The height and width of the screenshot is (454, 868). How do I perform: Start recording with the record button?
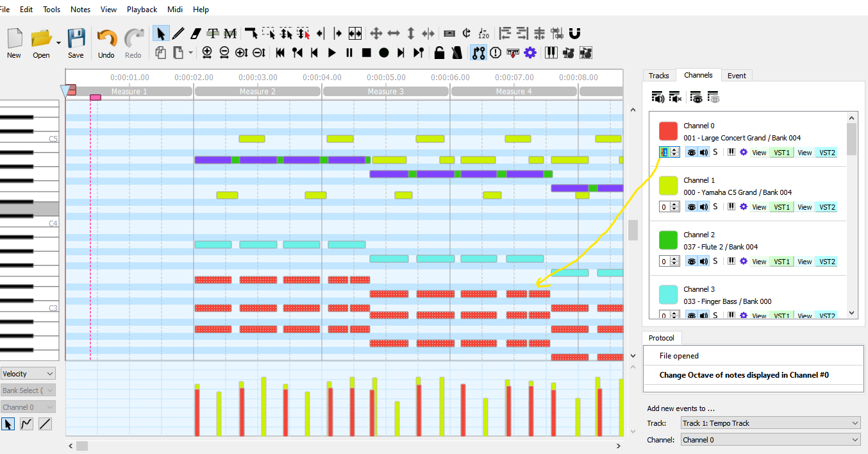click(384, 53)
